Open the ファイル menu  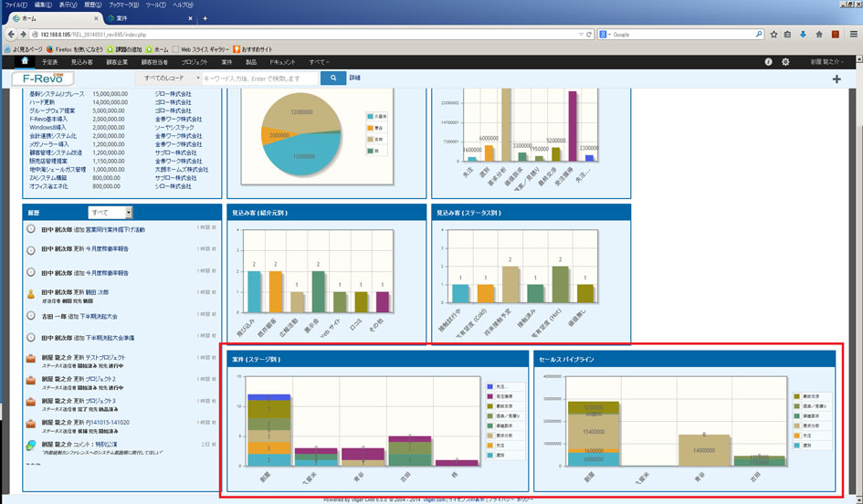point(16,5)
